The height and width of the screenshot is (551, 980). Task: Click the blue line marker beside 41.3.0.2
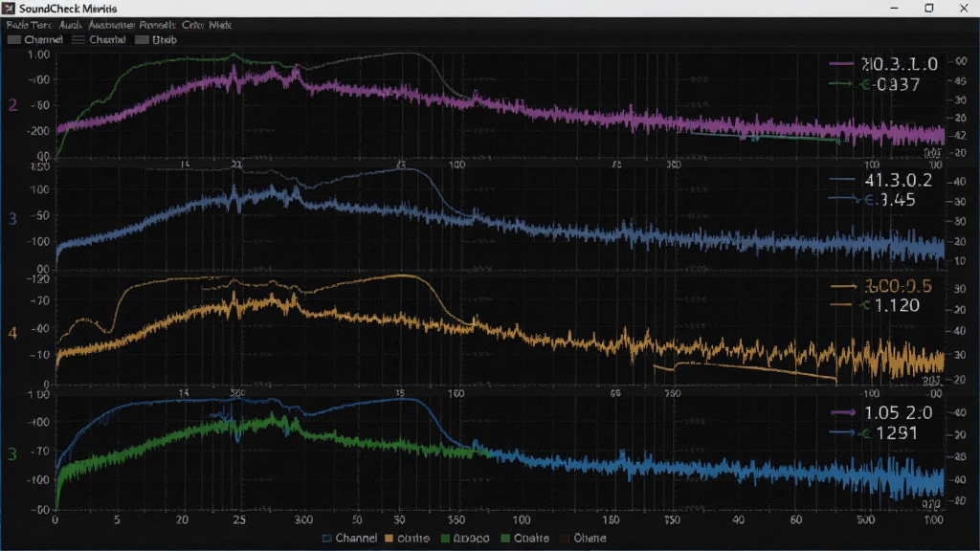(x=842, y=180)
